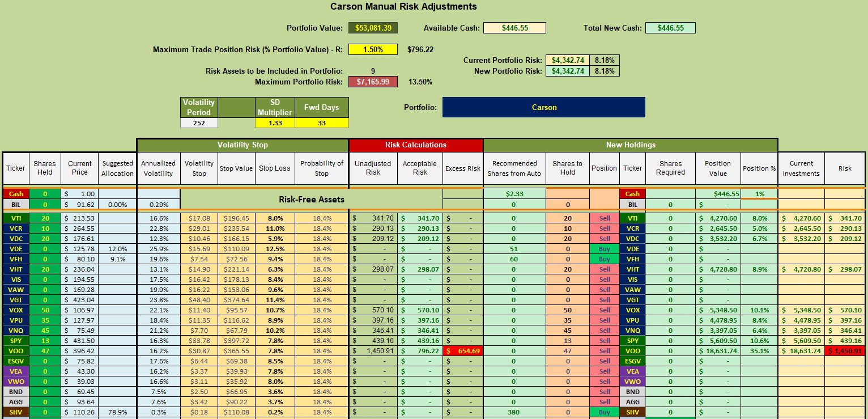
Task: Click the Risk-Free Assets label
Action: point(311,199)
